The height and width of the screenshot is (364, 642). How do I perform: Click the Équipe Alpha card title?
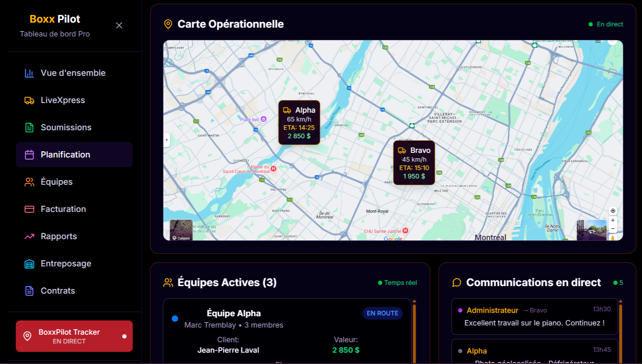(234, 313)
